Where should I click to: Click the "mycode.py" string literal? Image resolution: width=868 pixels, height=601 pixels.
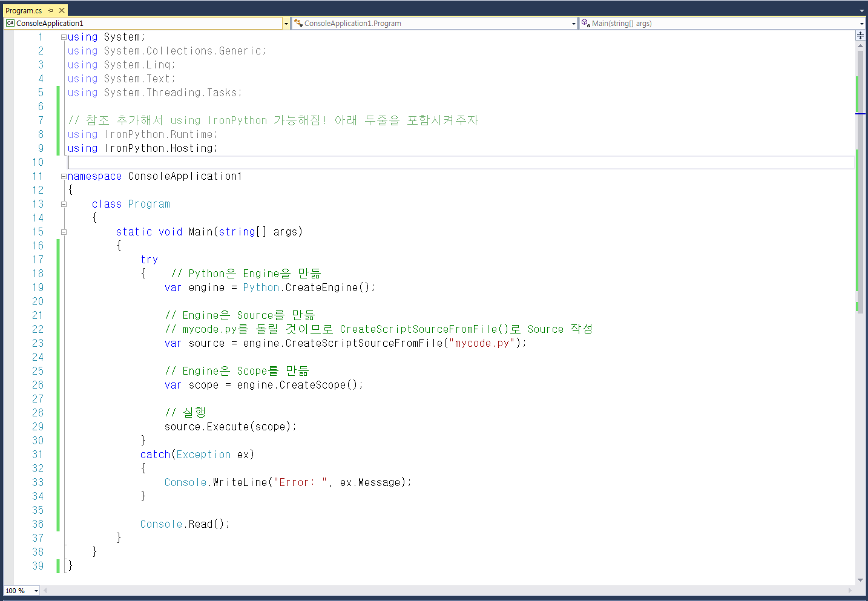pyautogui.click(x=482, y=343)
